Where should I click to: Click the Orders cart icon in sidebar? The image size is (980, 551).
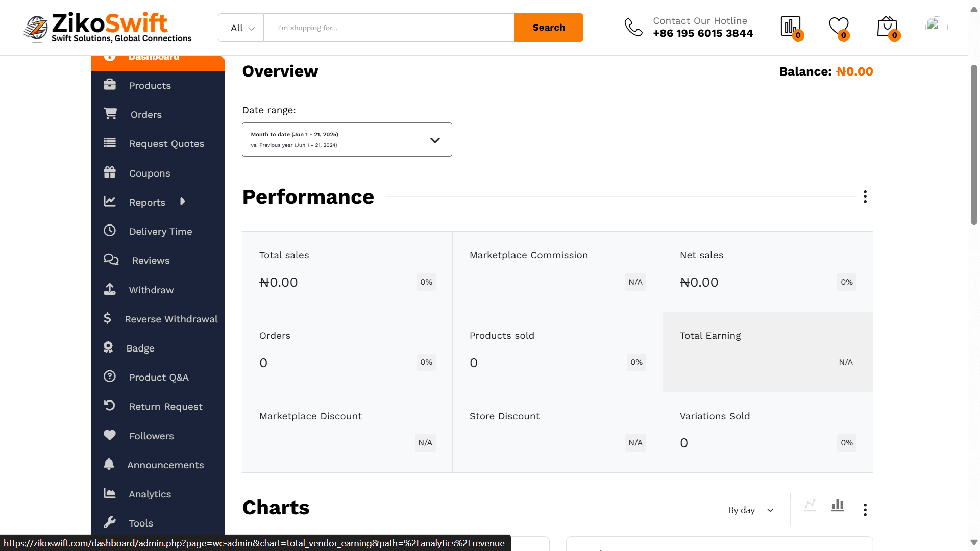pyautogui.click(x=110, y=114)
